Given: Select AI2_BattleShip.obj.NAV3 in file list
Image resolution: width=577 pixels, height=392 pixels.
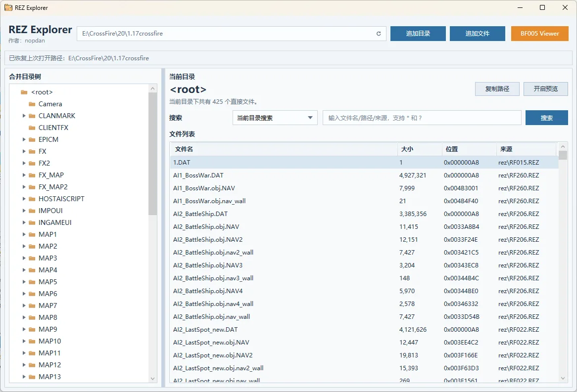Looking at the screenshot, I should (x=364, y=265).
